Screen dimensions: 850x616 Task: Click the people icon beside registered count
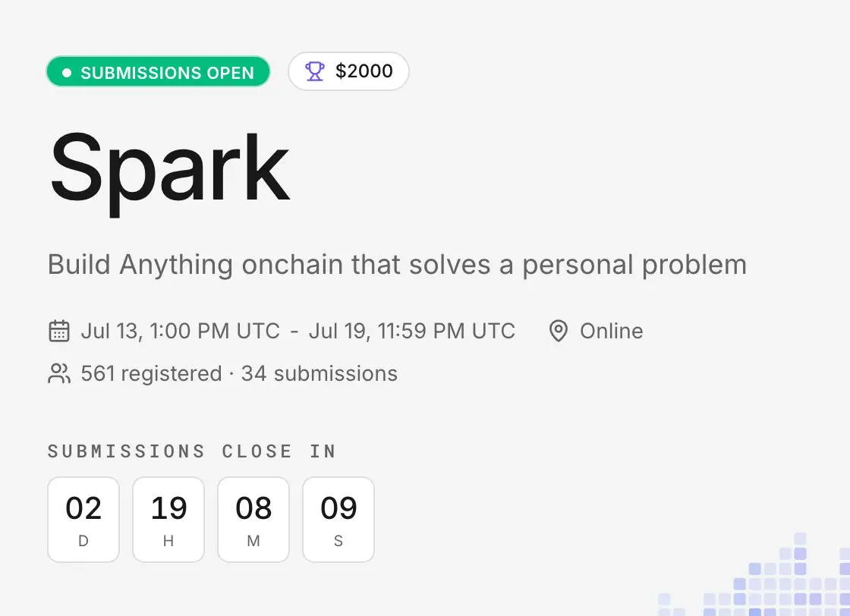pos(59,373)
